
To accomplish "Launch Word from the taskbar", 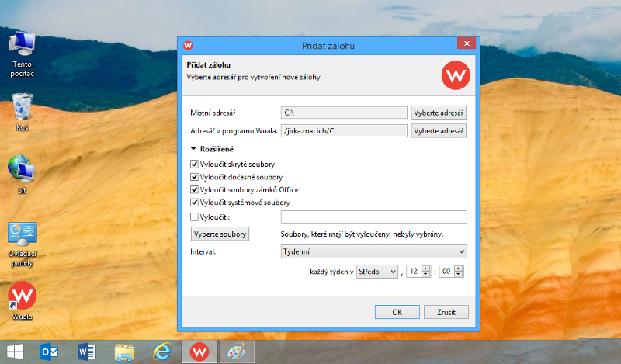I will [x=86, y=352].
